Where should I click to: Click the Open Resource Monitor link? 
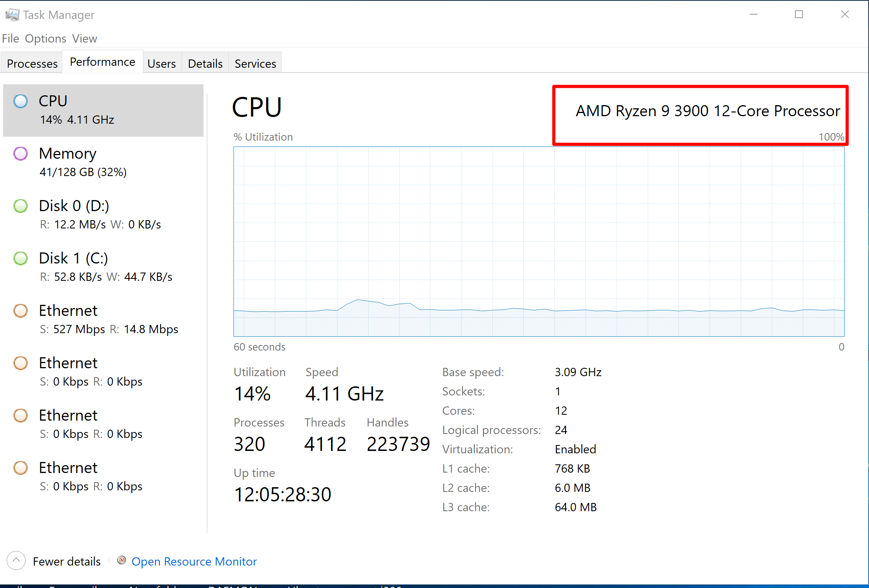click(194, 561)
